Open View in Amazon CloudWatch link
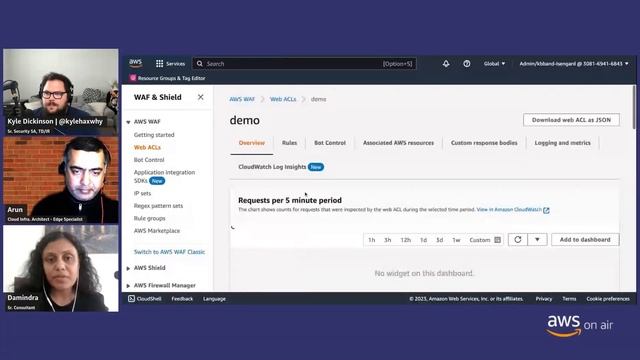The image size is (640, 360). pyautogui.click(x=509, y=209)
